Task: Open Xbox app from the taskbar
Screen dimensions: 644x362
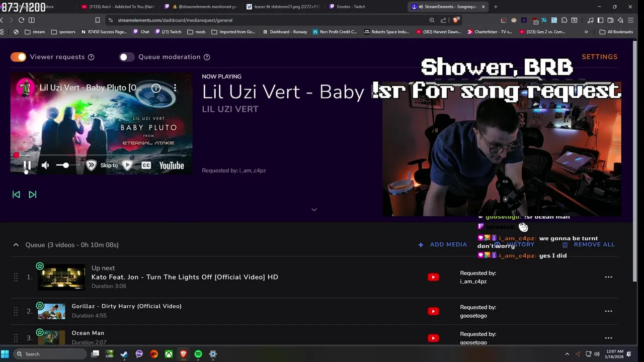Action: tap(169, 354)
